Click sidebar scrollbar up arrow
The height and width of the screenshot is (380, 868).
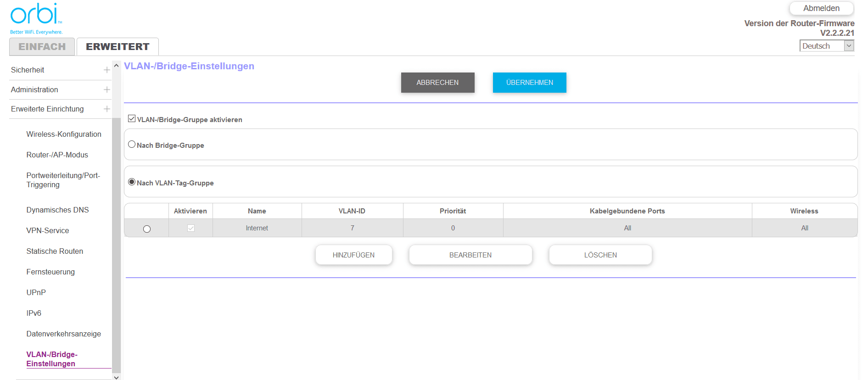[x=116, y=66]
